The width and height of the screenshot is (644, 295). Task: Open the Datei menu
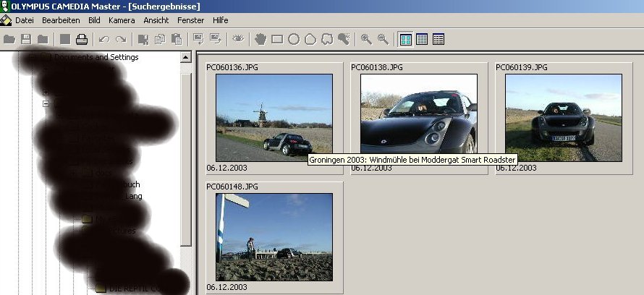(24, 20)
